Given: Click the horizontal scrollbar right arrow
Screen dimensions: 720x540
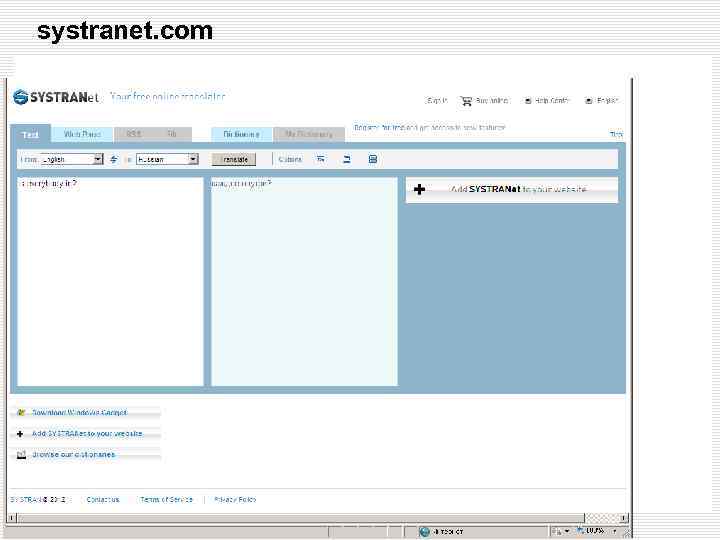Looking at the screenshot, I should 623,518.
